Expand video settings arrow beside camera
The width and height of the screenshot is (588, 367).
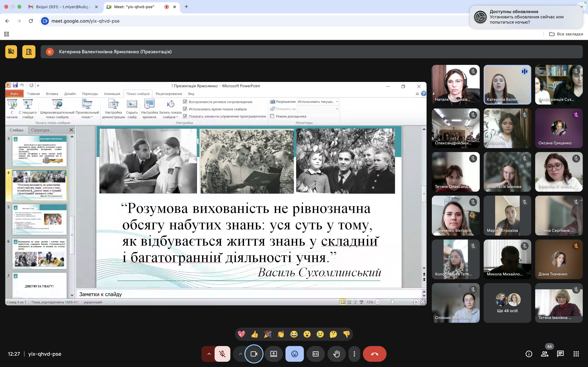coord(240,354)
